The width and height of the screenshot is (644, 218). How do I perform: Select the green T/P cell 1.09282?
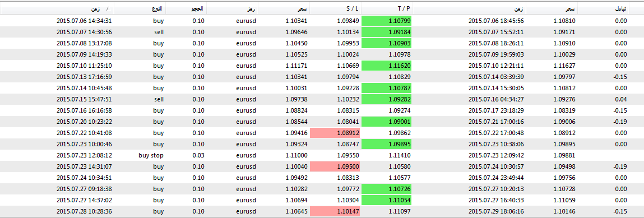tap(386, 99)
